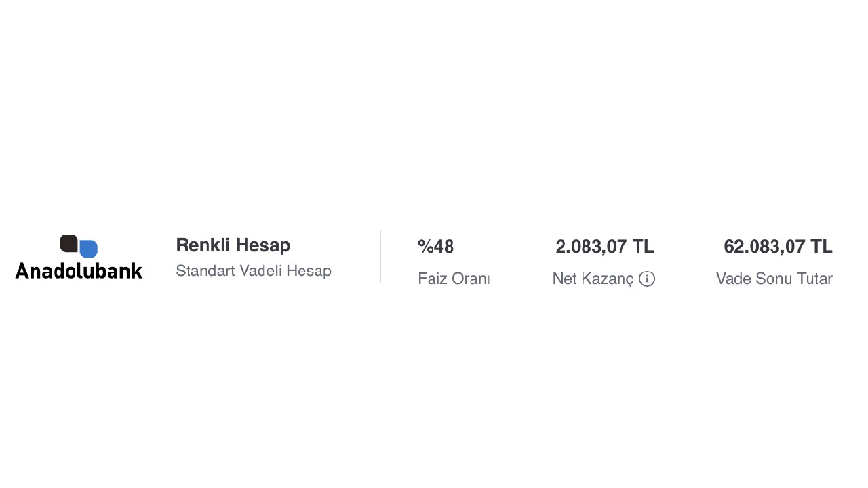Viewport: 868px width, 488px height.
Task: Open the Renkli Hesap account title
Action: pos(233,245)
